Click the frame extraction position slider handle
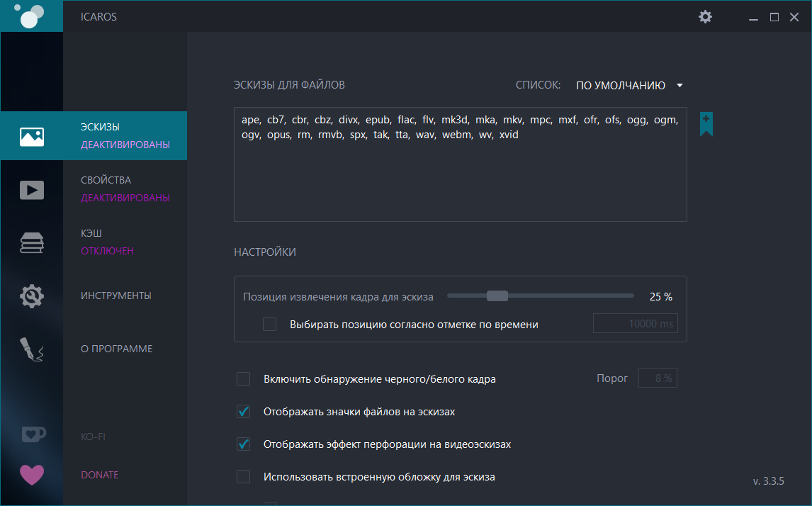The width and height of the screenshot is (812, 506). point(497,296)
